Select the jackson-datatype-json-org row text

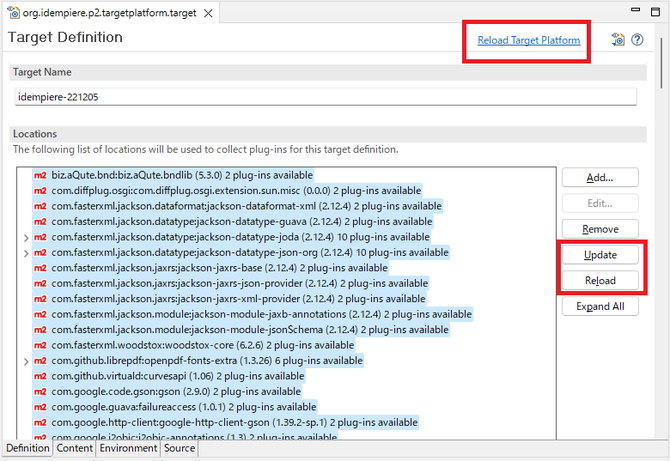point(250,253)
